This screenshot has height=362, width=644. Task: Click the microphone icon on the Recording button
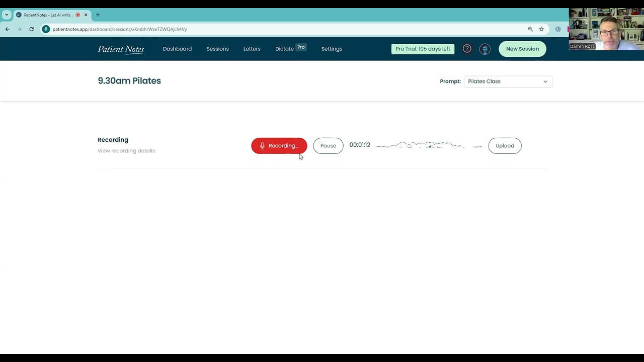tap(262, 145)
